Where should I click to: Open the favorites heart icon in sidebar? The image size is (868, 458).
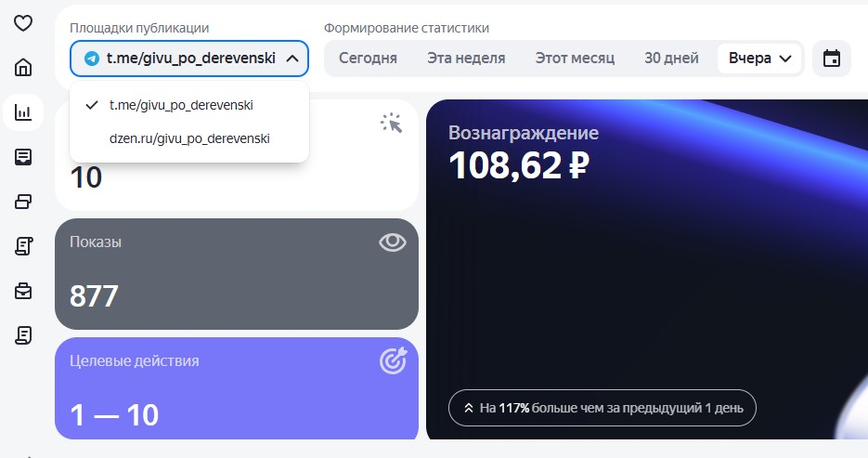point(22,23)
